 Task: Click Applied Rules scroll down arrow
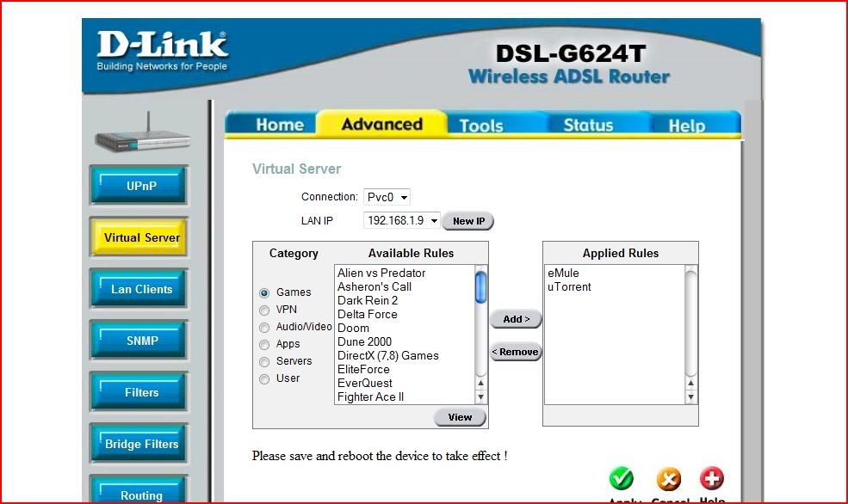click(x=690, y=397)
